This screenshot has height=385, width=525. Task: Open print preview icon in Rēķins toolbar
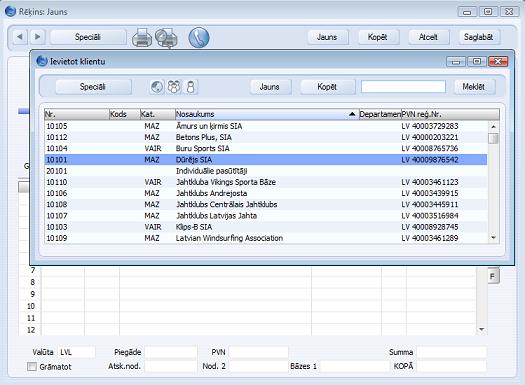166,37
